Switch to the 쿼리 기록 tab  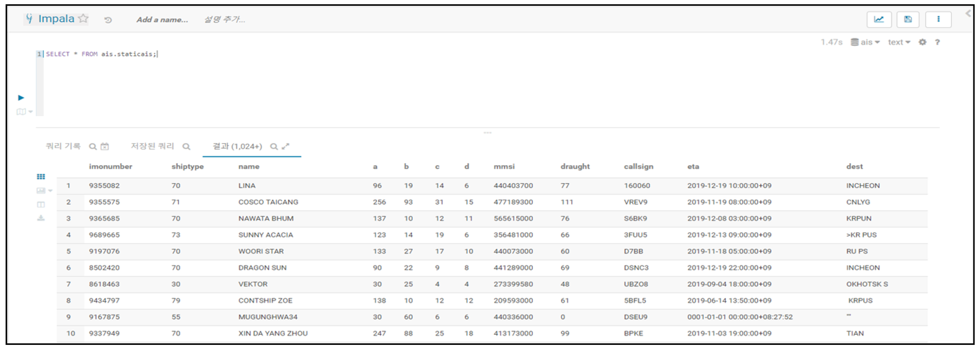click(x=63, y=146)
